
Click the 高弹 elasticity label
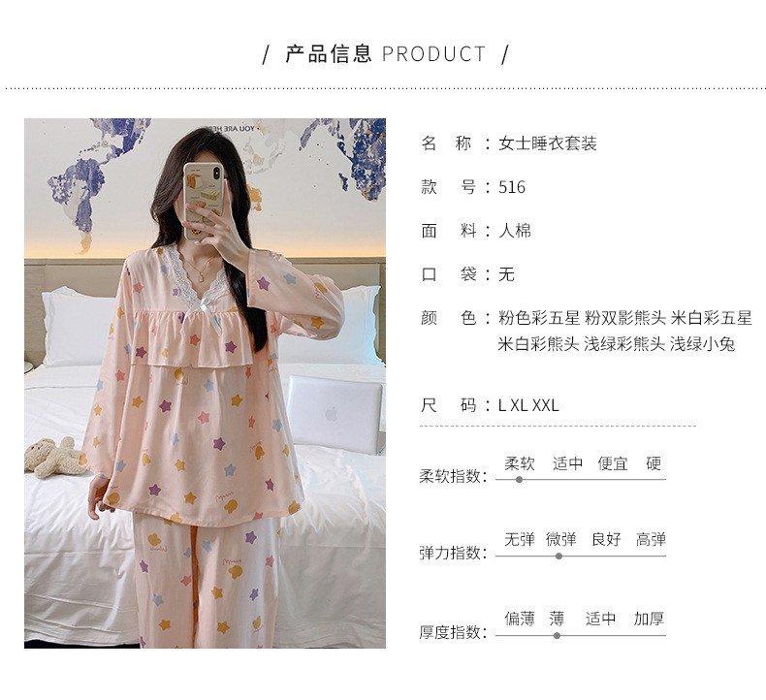(x=651, y=539)
